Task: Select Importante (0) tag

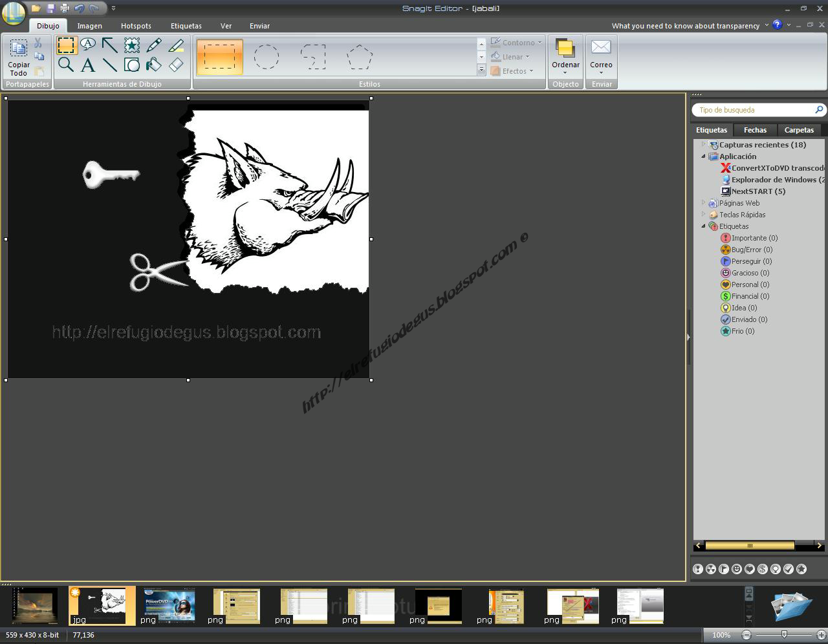Action: [749, 238]
